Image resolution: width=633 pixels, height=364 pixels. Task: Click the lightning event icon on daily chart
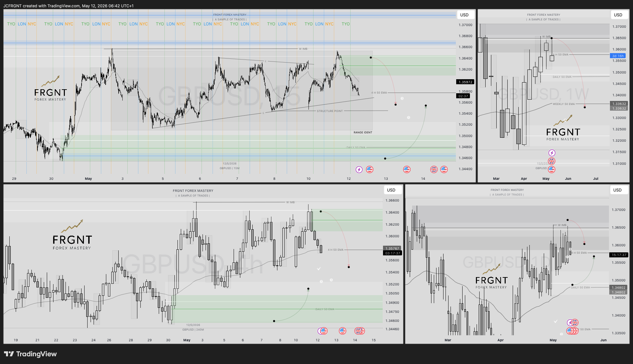(x=570, y=323)
